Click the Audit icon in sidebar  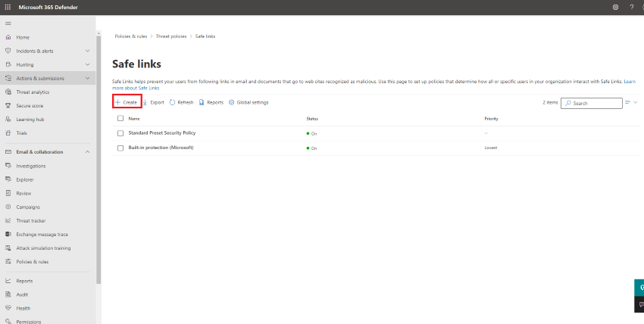coord(8,294)
